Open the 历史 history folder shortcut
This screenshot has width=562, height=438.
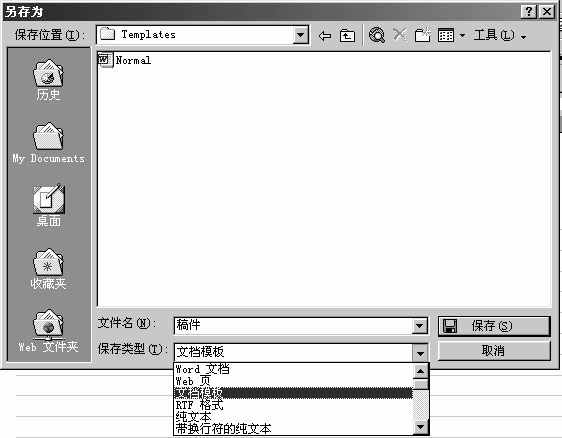48,81
